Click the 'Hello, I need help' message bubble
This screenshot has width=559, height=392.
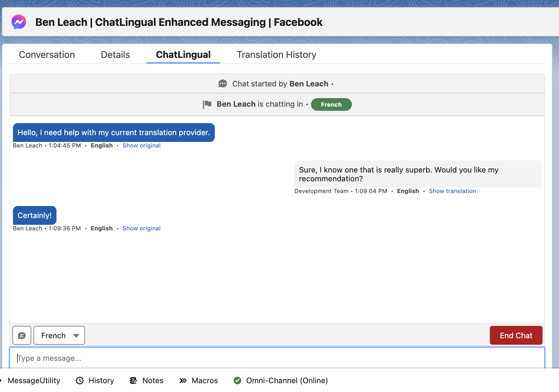point(114,133)
